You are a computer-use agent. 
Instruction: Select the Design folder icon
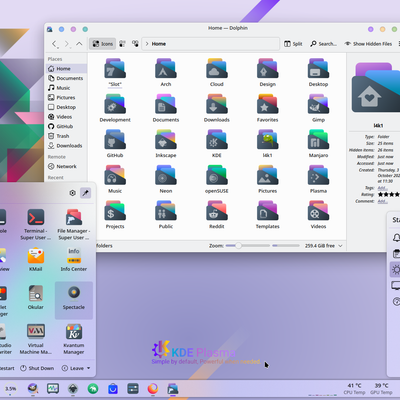(267, 68)
